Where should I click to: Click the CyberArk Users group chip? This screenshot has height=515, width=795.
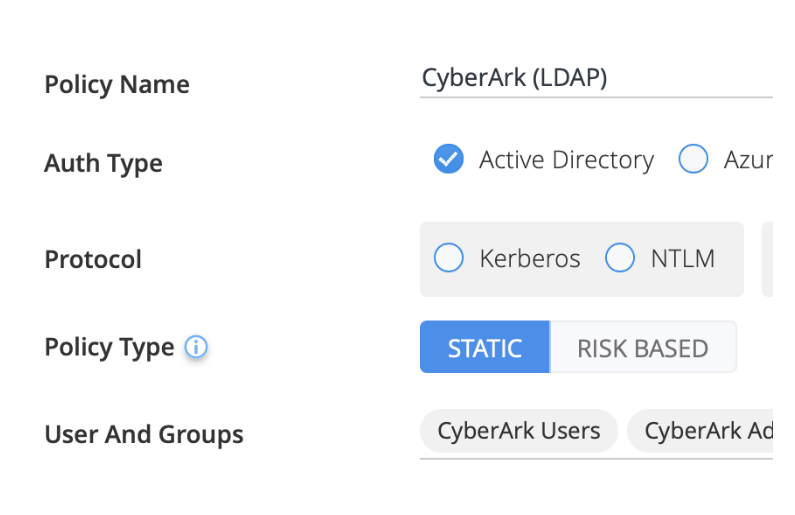pos(519,431)
